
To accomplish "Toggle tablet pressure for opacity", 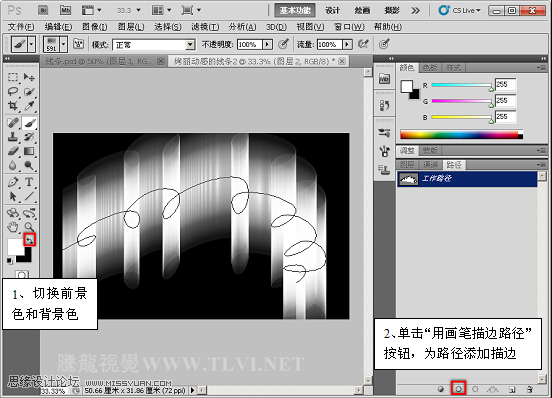I will (283, 44).
